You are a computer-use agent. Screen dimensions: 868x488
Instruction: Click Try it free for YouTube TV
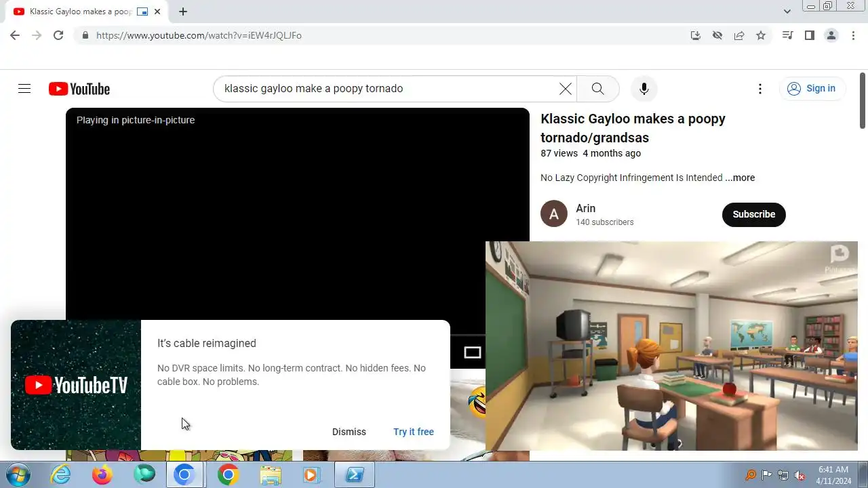(414, 432)
